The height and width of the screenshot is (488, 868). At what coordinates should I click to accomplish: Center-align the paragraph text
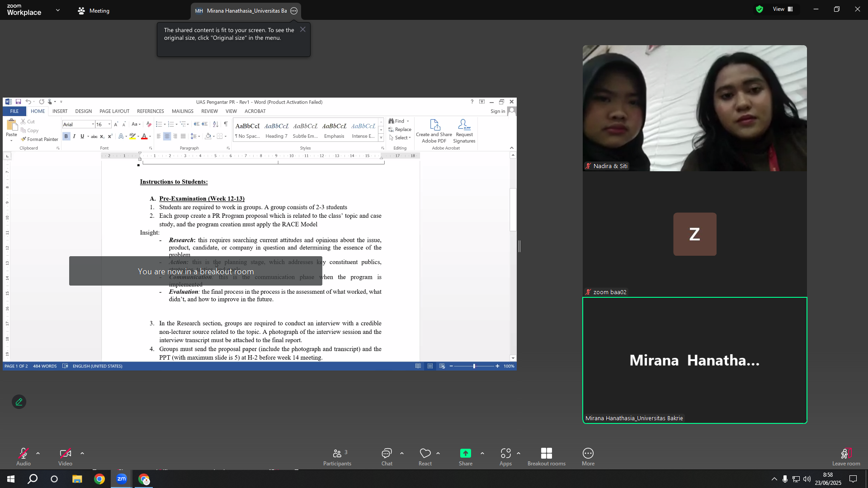(167, 136)
